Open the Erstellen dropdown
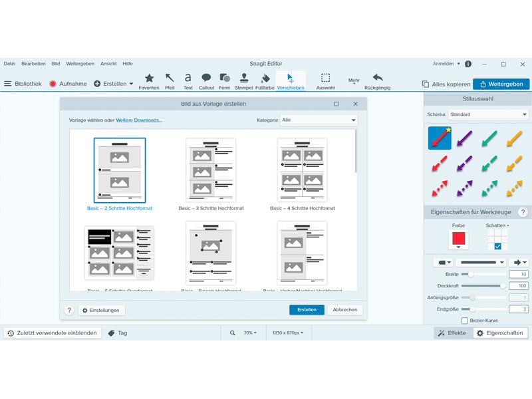This screenshot has height=399, width=532. pos(114,84)
